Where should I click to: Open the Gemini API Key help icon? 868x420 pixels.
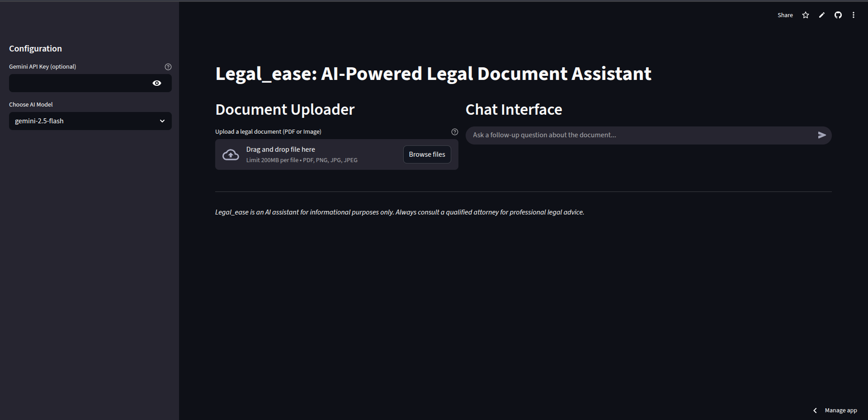coord(168,66)
